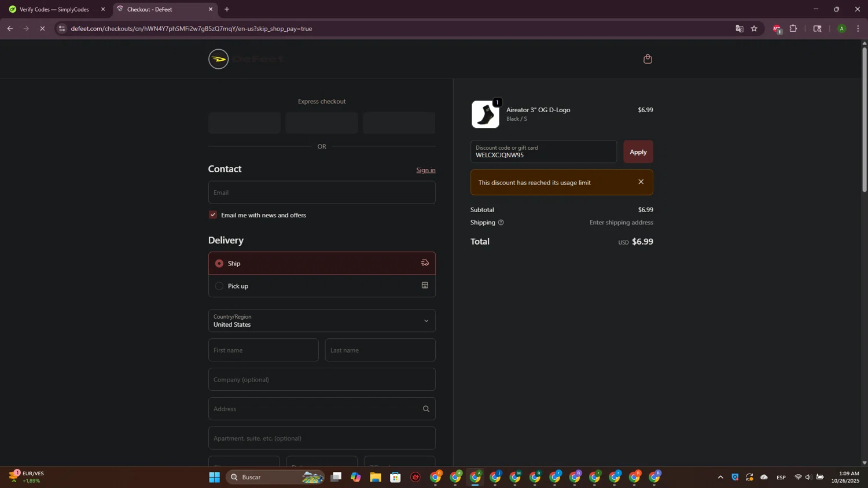Focus the Email input field

(322, 193)
